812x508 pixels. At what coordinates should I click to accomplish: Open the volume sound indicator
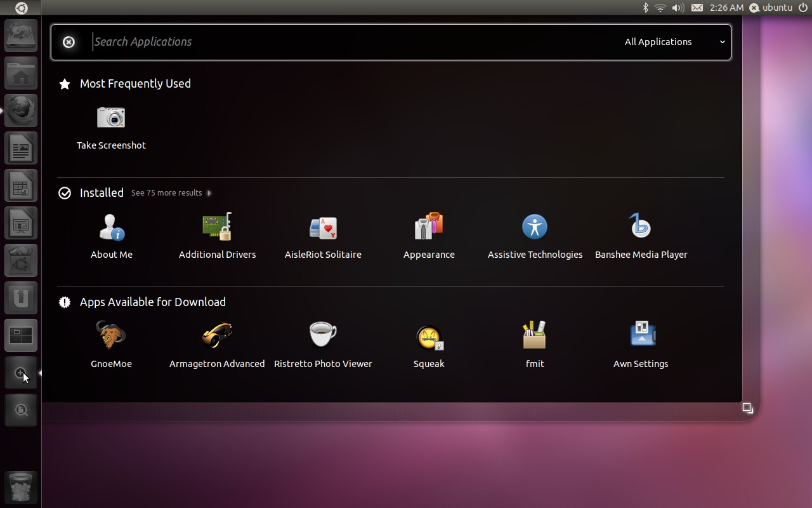click(x=678, y=8)
